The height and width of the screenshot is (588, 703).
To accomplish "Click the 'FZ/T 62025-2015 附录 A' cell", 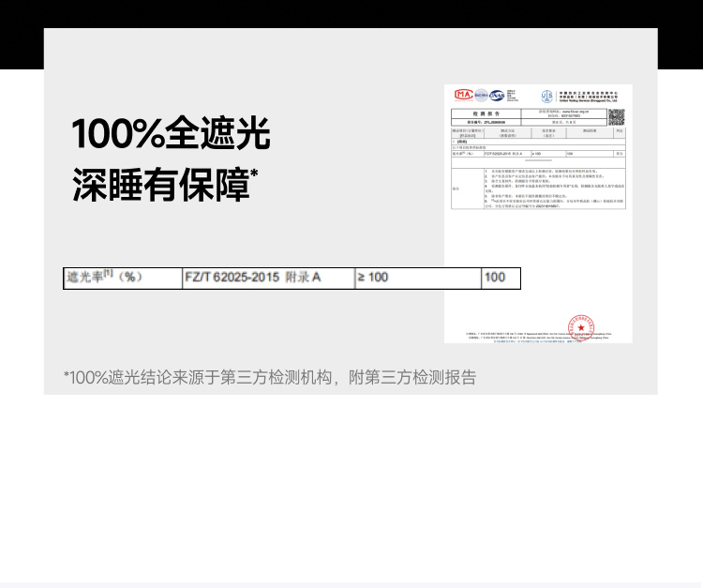I will pyautogui.click(x=269, y=279).
